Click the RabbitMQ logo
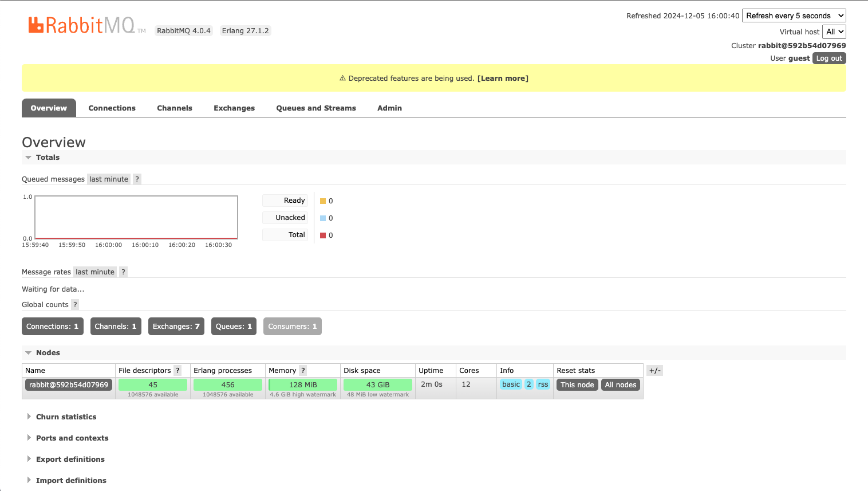868x491 pixels. pyautogui.click(x=84, y=24)
